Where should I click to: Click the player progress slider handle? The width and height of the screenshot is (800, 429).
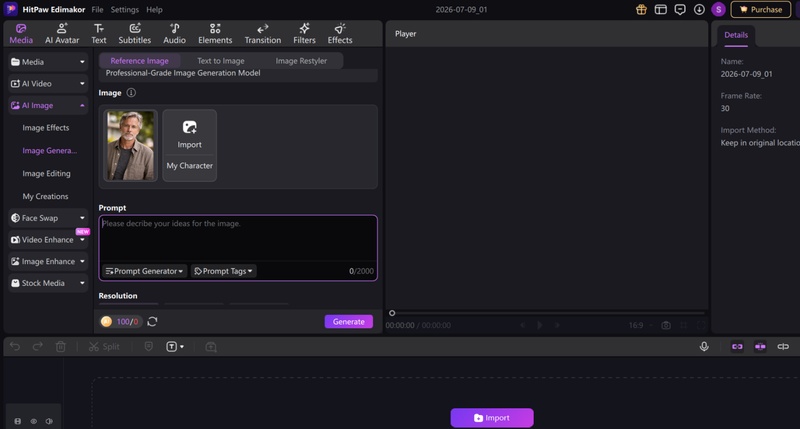(392, 313)
